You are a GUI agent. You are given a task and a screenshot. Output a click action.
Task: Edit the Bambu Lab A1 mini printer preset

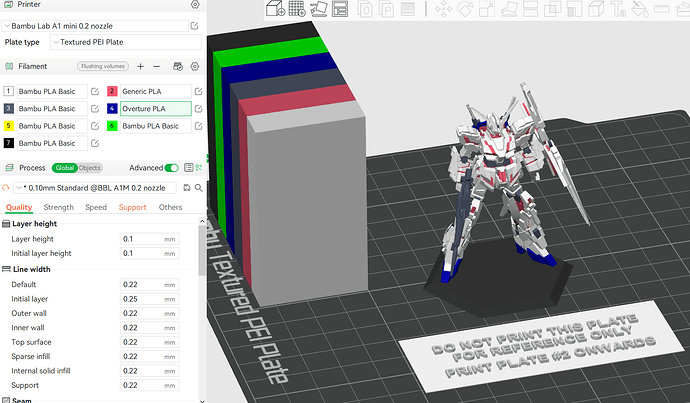194,26
